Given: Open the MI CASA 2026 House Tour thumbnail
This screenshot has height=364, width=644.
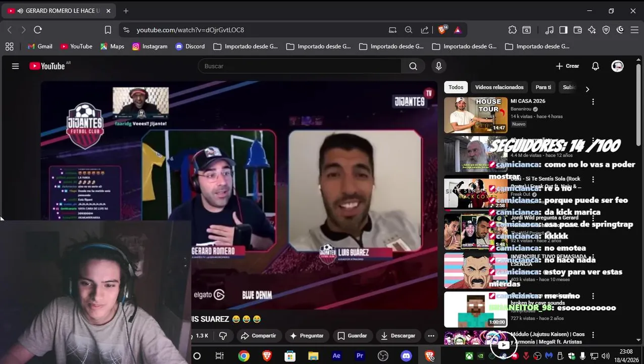Looking at the screenshot, I should 476,115.
